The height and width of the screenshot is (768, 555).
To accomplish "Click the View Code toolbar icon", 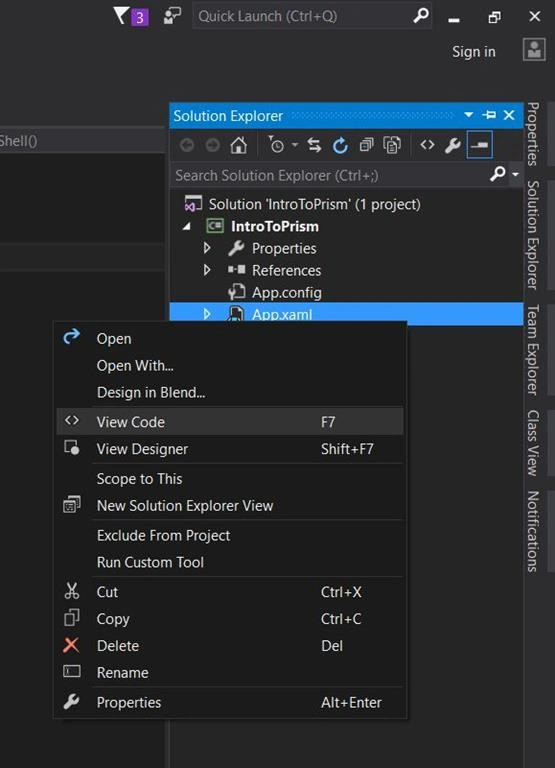I will (x=427, y=145).
